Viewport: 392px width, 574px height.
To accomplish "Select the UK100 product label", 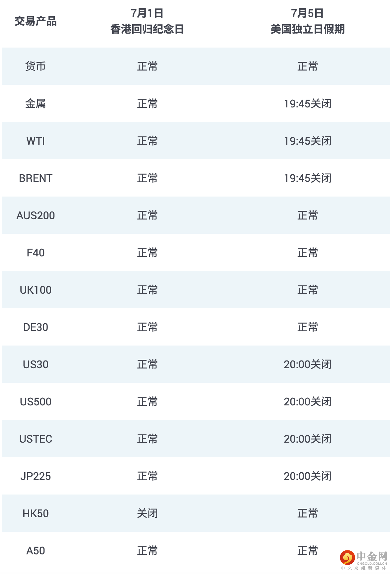I will 36,290.
